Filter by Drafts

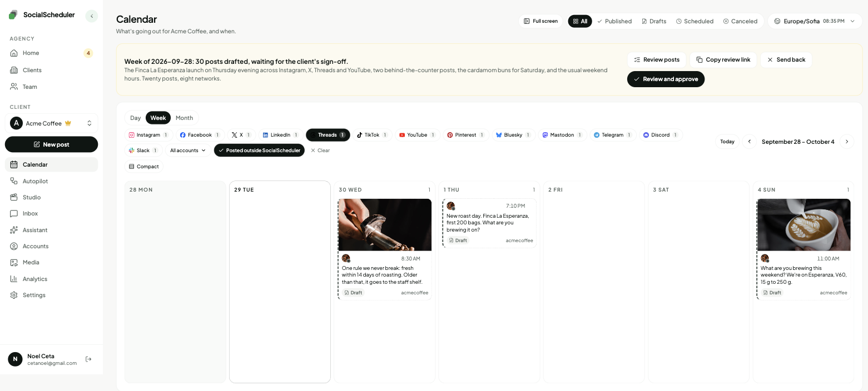654,21
